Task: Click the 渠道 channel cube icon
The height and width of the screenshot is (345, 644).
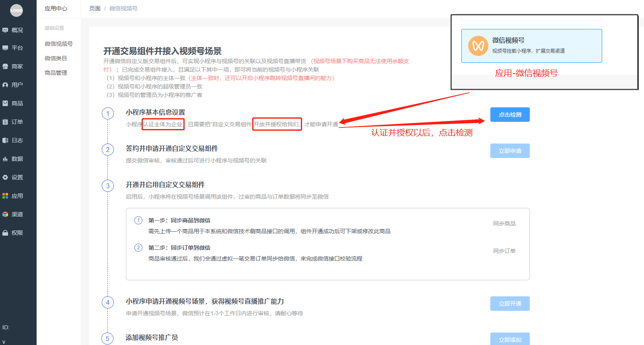Action: (x=5, y=214)
